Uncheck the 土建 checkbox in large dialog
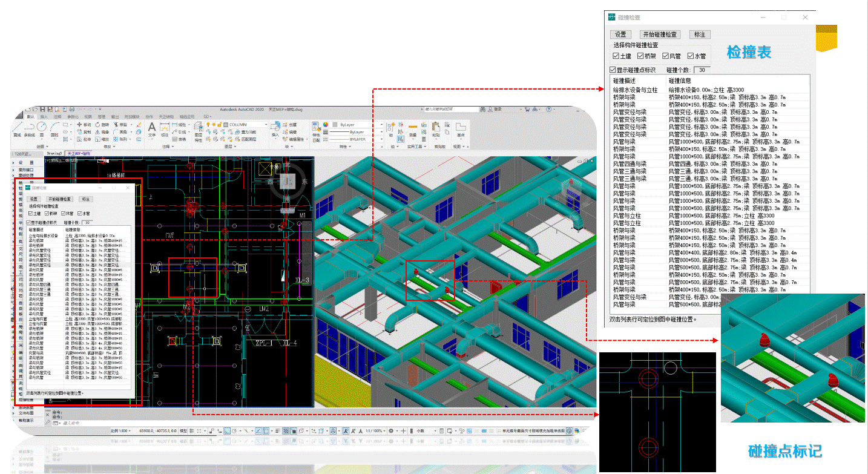This screenshot has height=474, width=868. [x=616, y=56]
